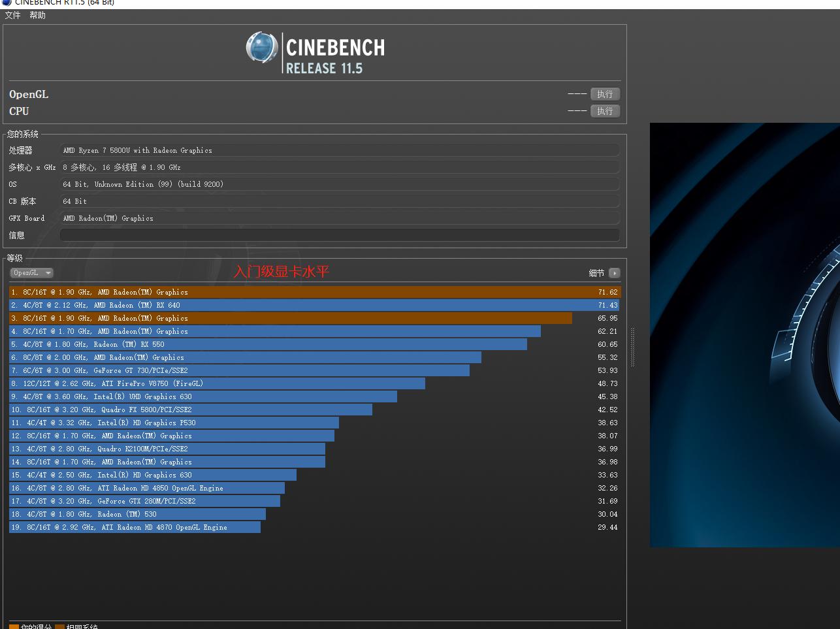840x629 pixels.
Task: Click the Cinebench globe logo icon
Action: pos(262,48)
